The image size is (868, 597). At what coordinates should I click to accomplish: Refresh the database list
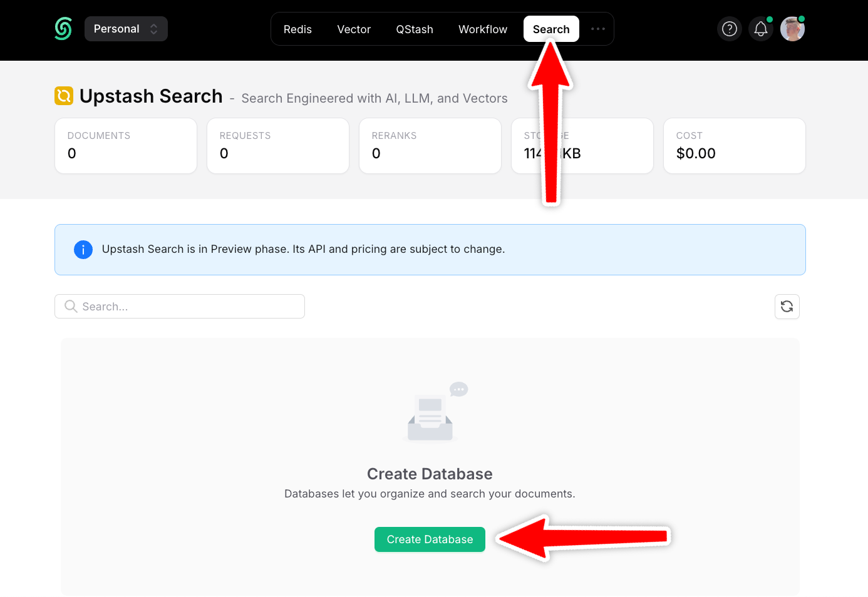tap(787, 307)
